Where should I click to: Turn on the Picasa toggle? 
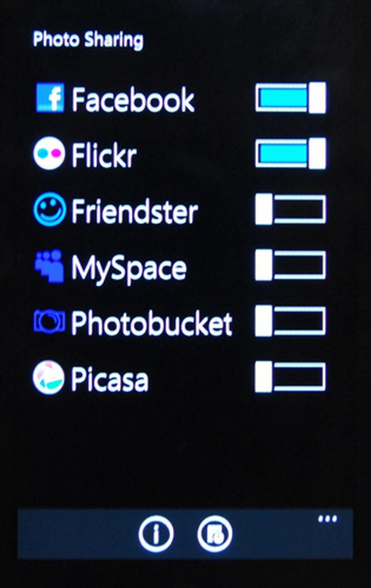pyautogui.click(x=290, y=377)
